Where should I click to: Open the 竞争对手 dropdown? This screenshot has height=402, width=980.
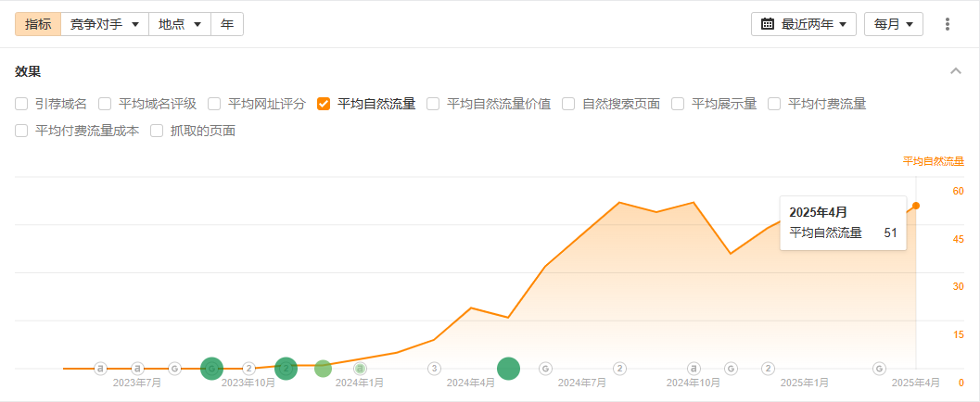pos(105,24)
